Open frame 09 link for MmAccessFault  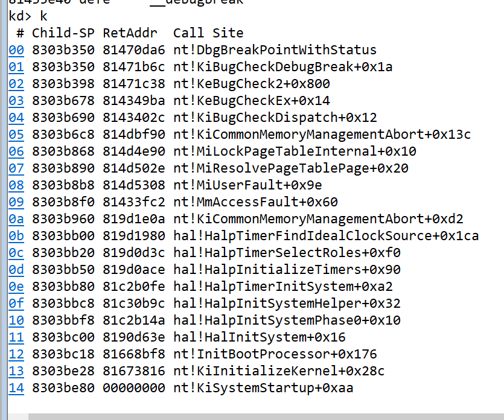tap(16, 202)
